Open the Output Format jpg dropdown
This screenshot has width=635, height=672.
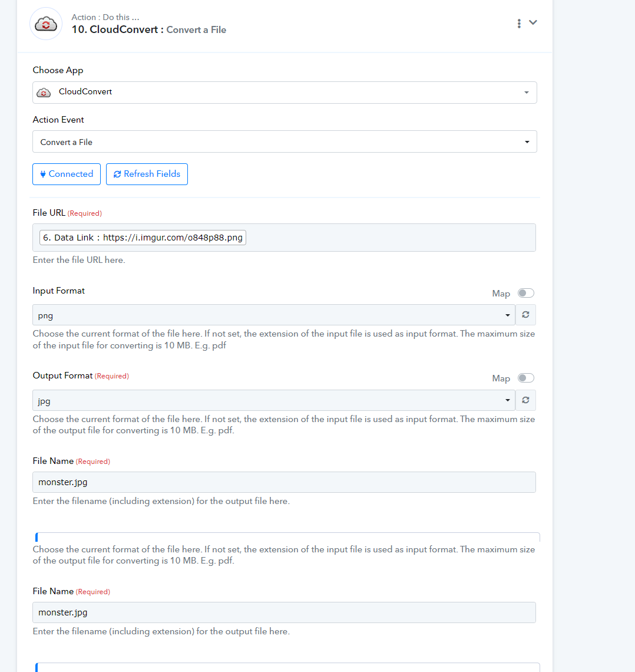(273, 400)
